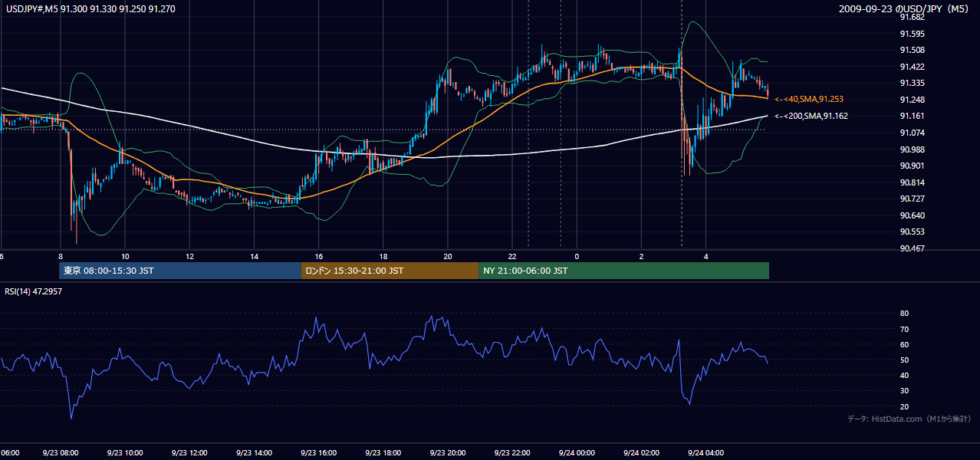Viewport: 980px width, 460px height.
Task: Click the hour 18 tick on price chart
Action: click(x=383, y=257)
